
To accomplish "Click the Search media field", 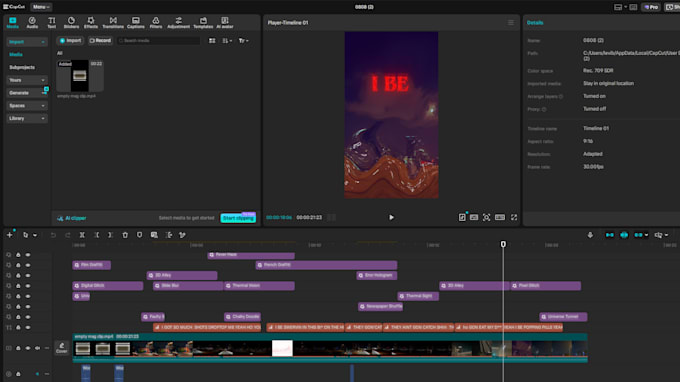I will tap(159, 41).
